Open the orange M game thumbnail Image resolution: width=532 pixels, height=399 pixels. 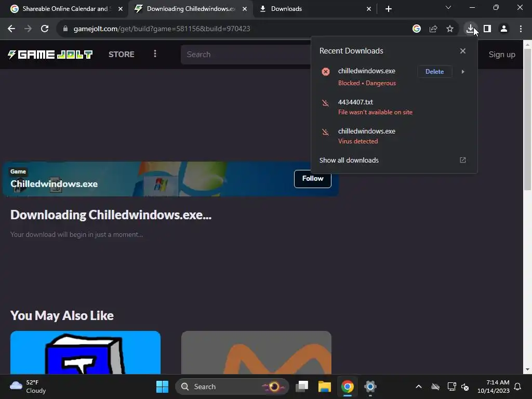(x=256, y=353)
